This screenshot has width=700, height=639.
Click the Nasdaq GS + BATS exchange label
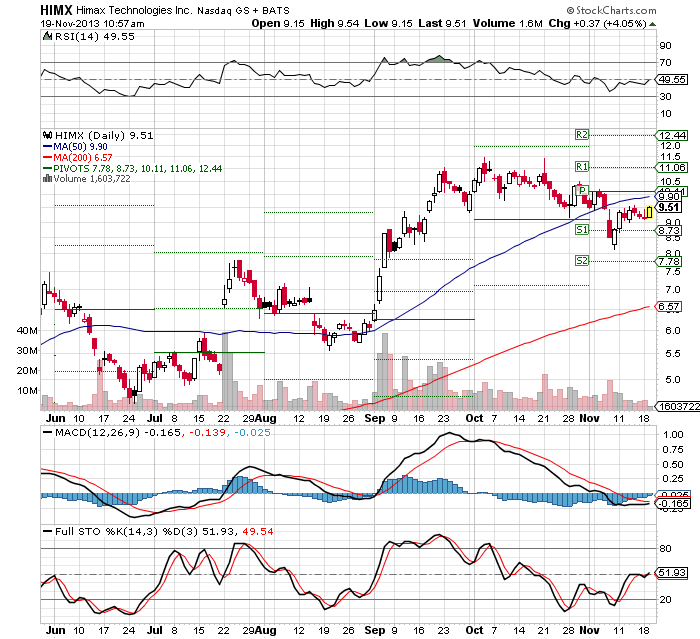(x=243, y=11)
